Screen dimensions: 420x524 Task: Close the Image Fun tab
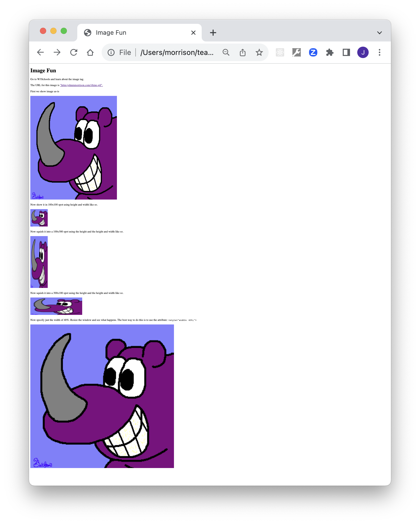pyautogui.click(x=193, y=33)
